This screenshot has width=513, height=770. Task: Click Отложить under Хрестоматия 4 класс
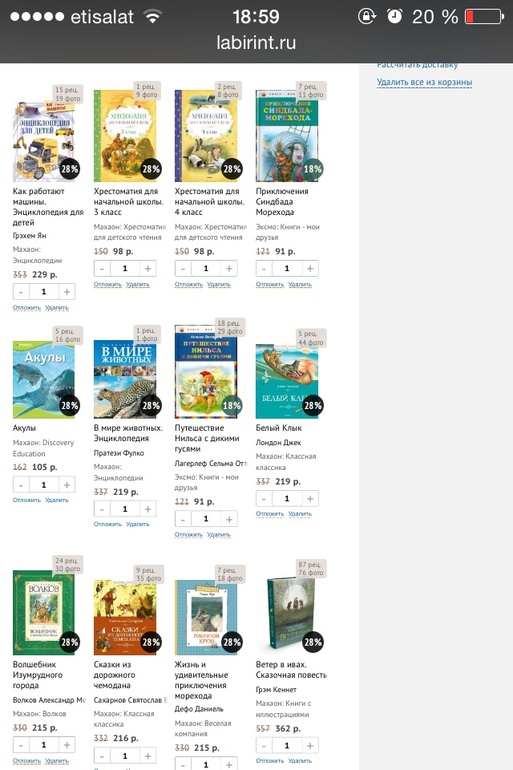[x=189, y=285]
